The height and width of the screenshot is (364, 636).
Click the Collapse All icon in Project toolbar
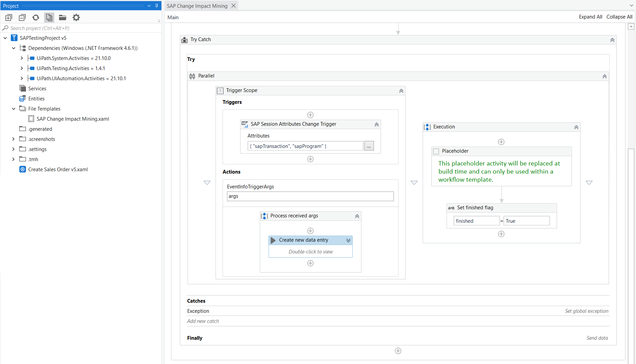22,18
